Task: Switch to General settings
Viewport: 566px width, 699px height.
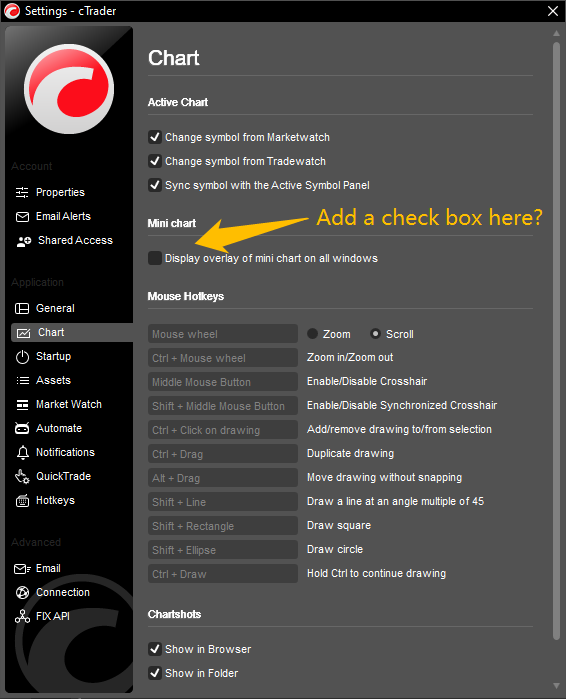Action: tap(55, 308)
